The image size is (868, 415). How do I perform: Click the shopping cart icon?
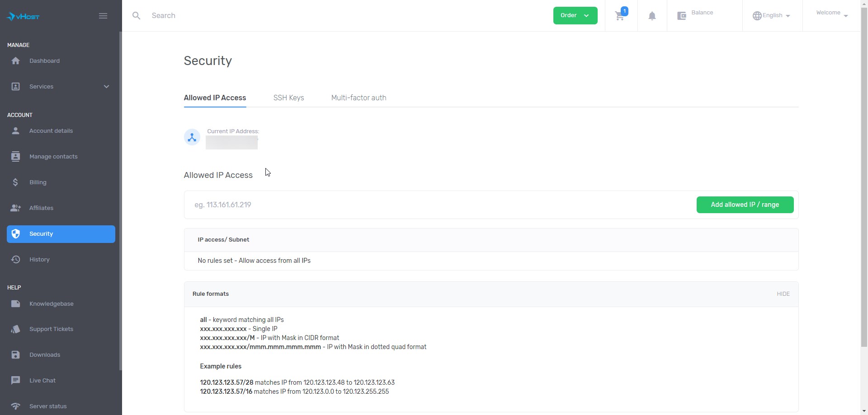[x=620, y=16]
